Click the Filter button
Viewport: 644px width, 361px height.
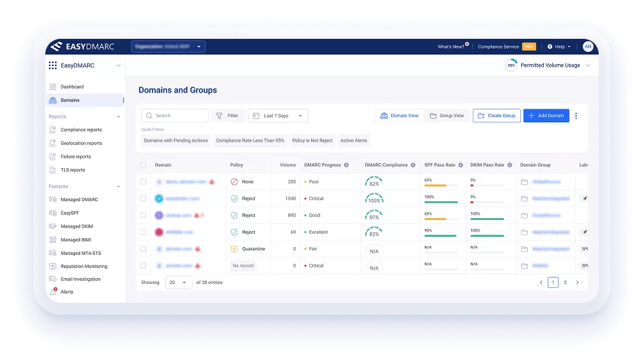click(x=228, y=116)
